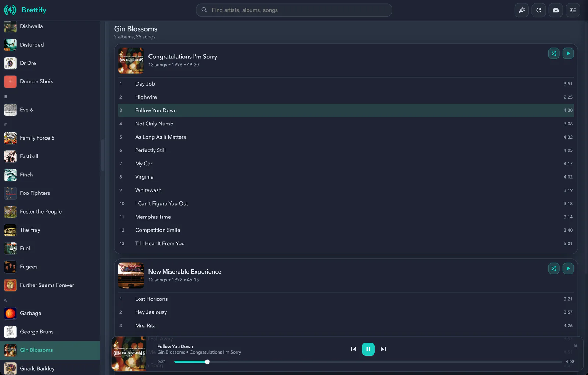Click the Congratulations I'm Sorry album cover
588x375 pixels.
[x=131, y=60]
